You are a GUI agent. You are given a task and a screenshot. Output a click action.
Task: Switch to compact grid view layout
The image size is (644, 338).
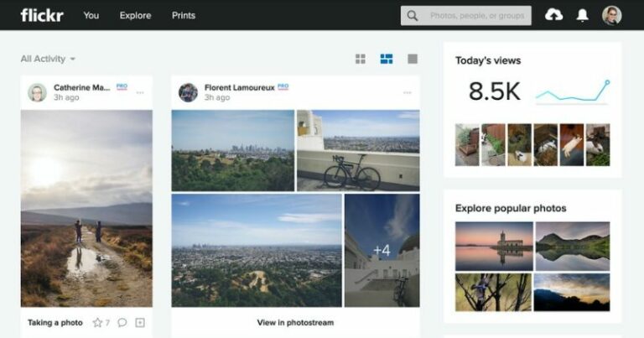[361, 59]
